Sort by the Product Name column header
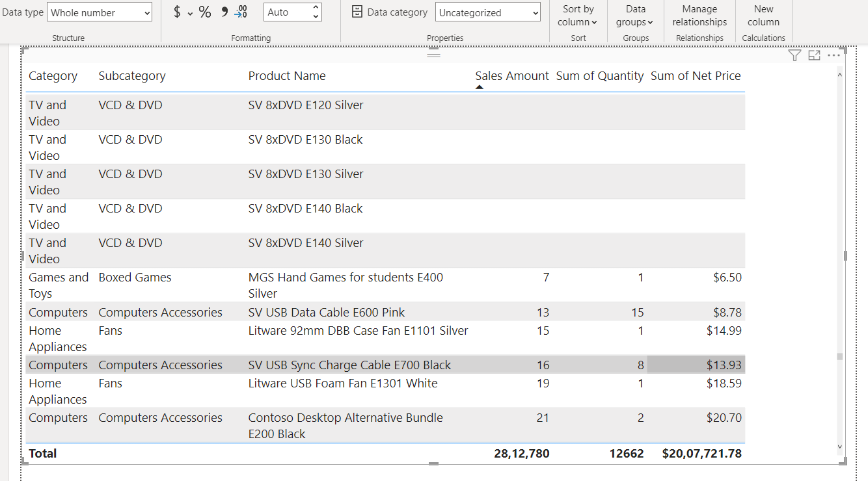The width and height of the screenshot is (868, 481). click(287, 76)
